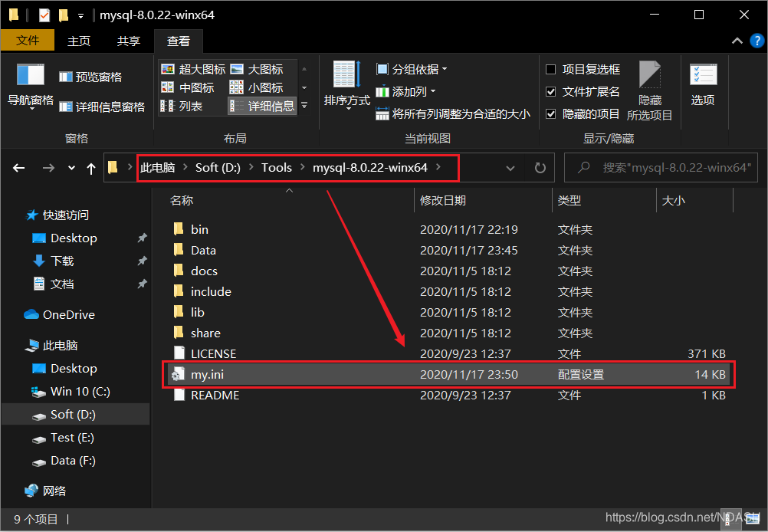Open the sort by (排序方式) dropdown
The height and width of the screenshot is (532, 768).
tap(346, 84)
